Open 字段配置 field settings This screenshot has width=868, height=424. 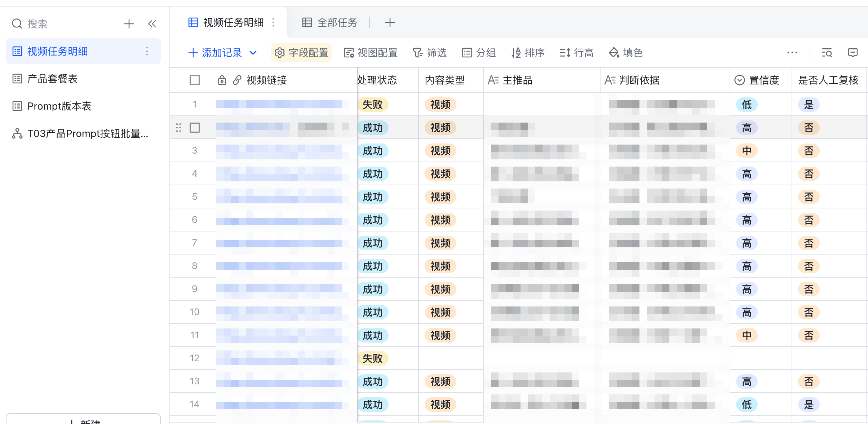point(301,53)
